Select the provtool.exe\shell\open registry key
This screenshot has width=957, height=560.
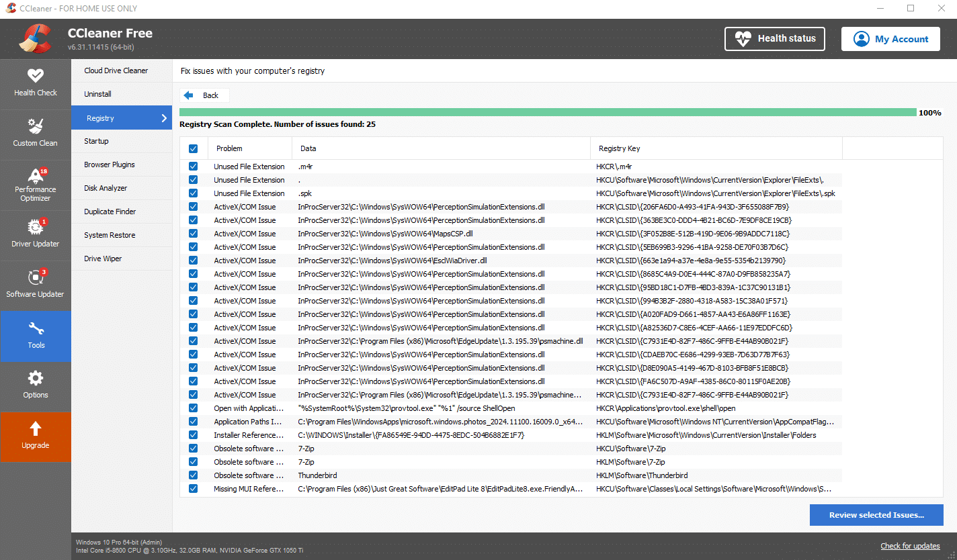click(x=666, y=408)
